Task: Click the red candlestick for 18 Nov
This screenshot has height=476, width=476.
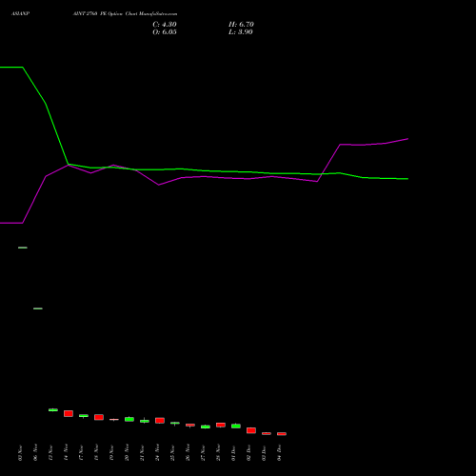Action: (x=99, y=417)
